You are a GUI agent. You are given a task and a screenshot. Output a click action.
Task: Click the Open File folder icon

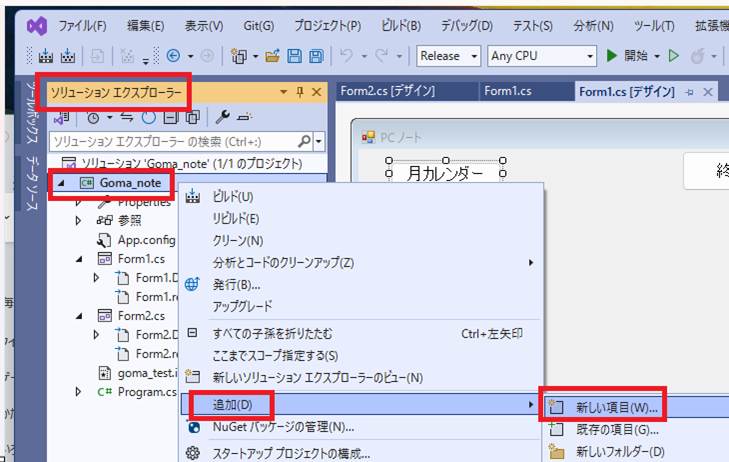click(x=272, y=56)
